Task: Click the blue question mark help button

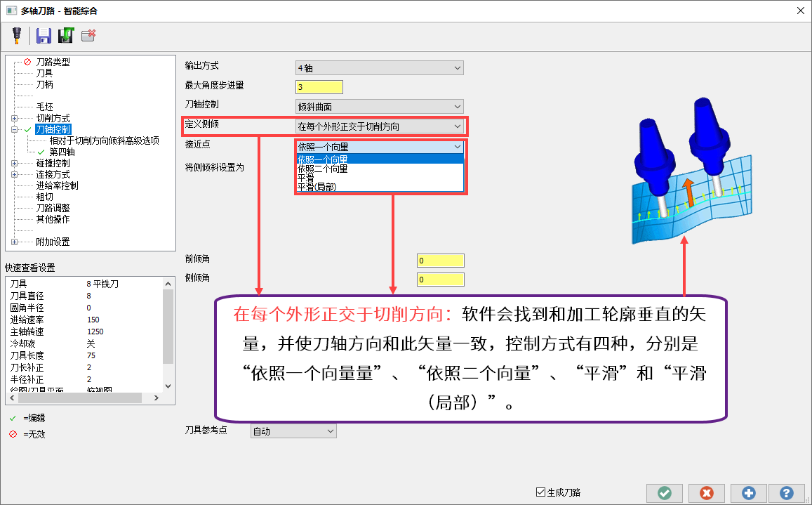Action: (786, 492)
